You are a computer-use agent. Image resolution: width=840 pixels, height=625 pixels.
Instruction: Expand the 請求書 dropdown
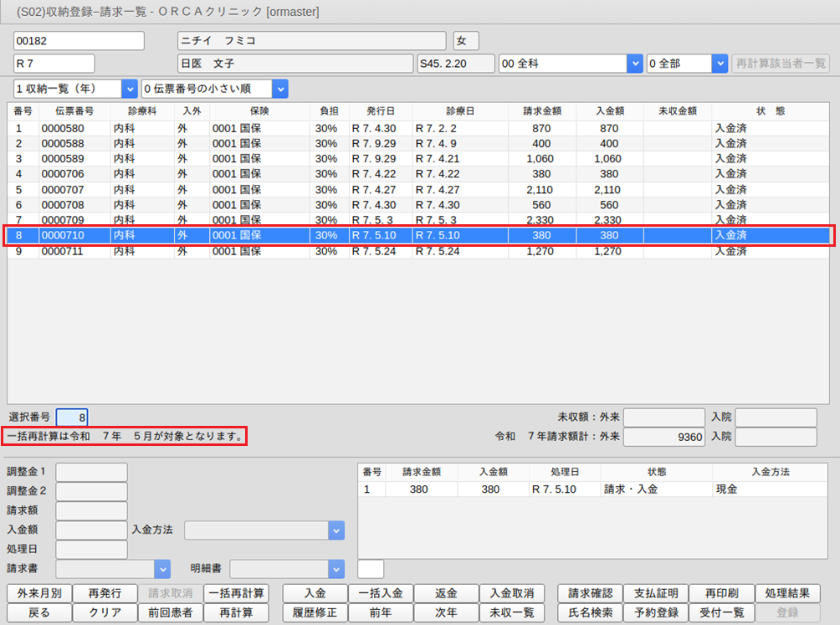pyautogui.click(x=162, y=569)
